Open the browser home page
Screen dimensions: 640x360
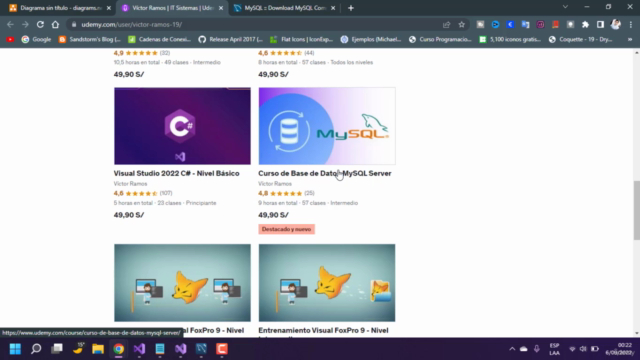click(x=55, y=24)
